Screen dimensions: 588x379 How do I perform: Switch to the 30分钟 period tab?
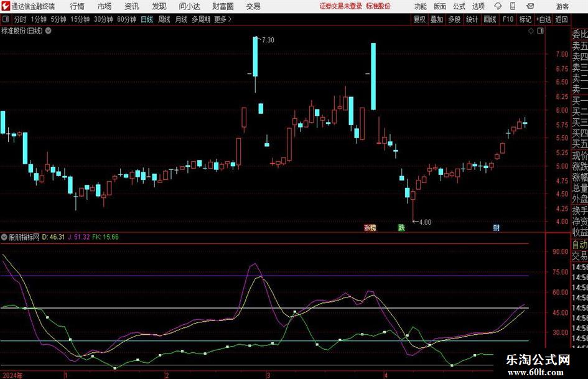(103, 19)
